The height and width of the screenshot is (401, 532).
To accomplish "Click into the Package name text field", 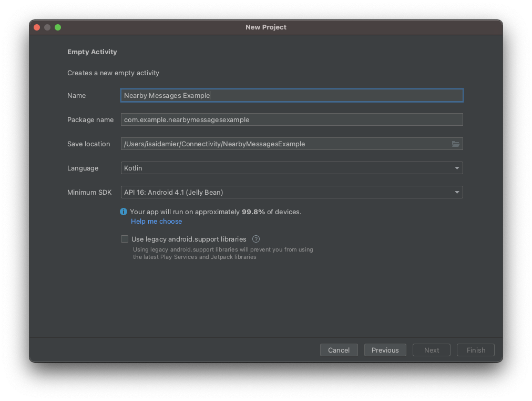I will [292, 120].
